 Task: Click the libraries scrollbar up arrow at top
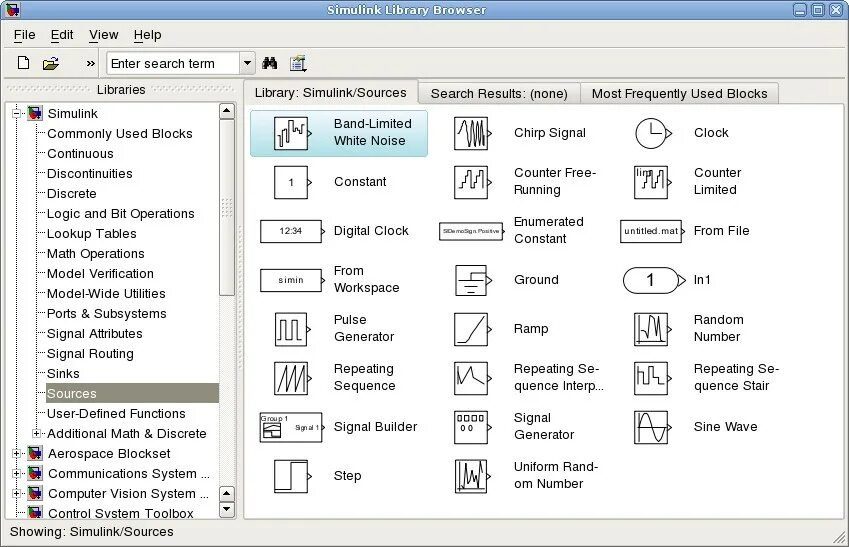click(226, 111)
